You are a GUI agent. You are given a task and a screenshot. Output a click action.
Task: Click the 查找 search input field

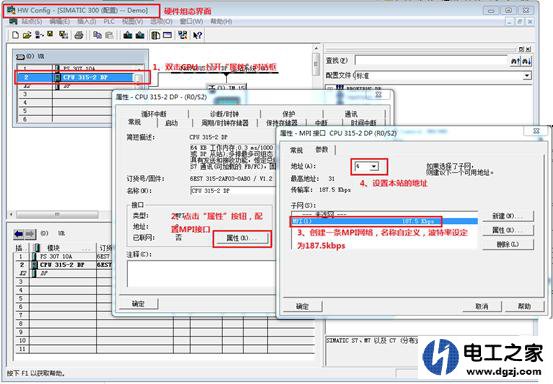point(432,61)
